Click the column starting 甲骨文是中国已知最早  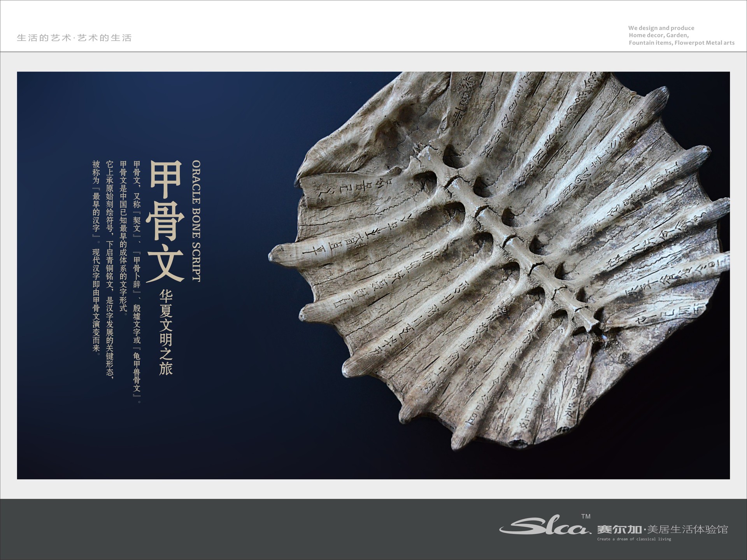tap(123, 237)
